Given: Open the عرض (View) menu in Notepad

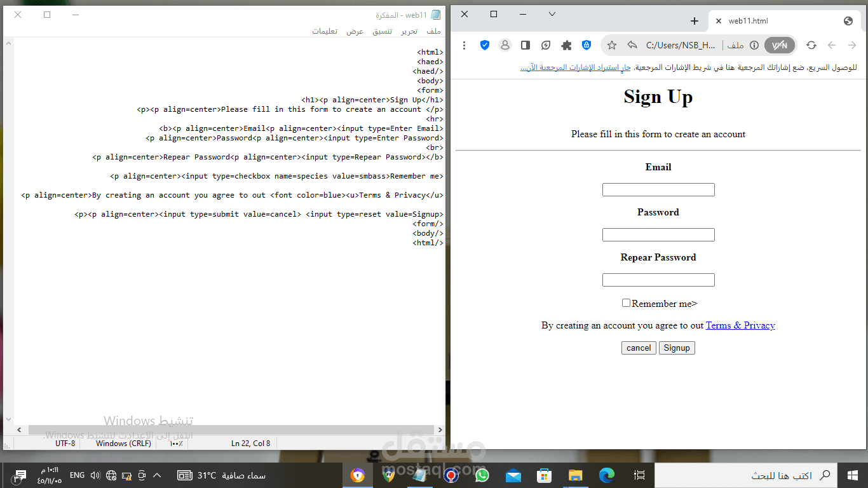Looking at the screenshot, I should (355, 31).
